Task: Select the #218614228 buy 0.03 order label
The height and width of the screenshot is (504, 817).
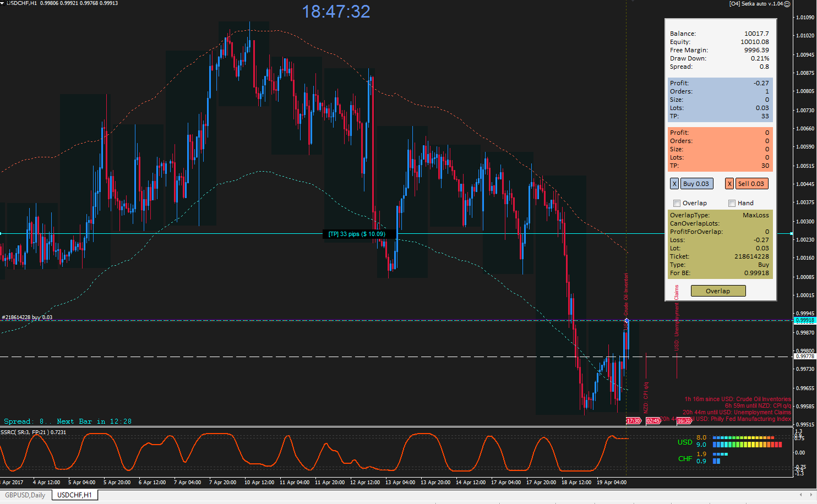Action: pos(27,317)
